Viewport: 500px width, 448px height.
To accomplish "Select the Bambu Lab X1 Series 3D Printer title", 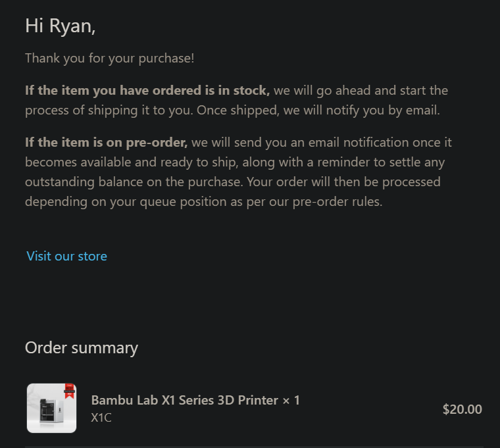I will (185, 400).
